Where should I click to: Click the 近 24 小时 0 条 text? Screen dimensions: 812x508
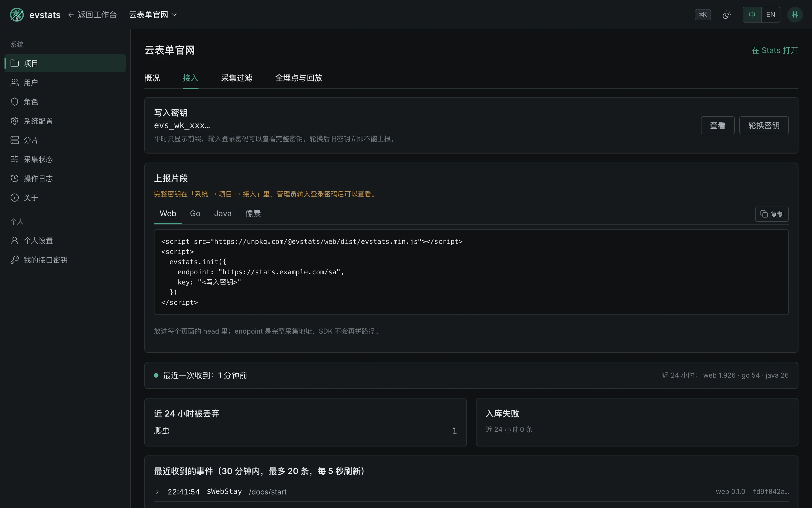click(509, 429)
